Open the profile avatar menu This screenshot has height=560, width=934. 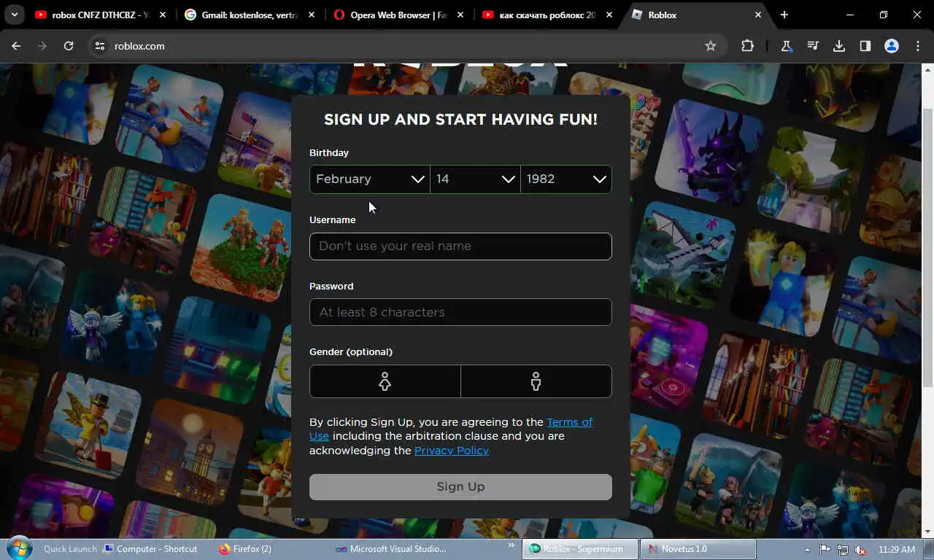click(892, 46)
